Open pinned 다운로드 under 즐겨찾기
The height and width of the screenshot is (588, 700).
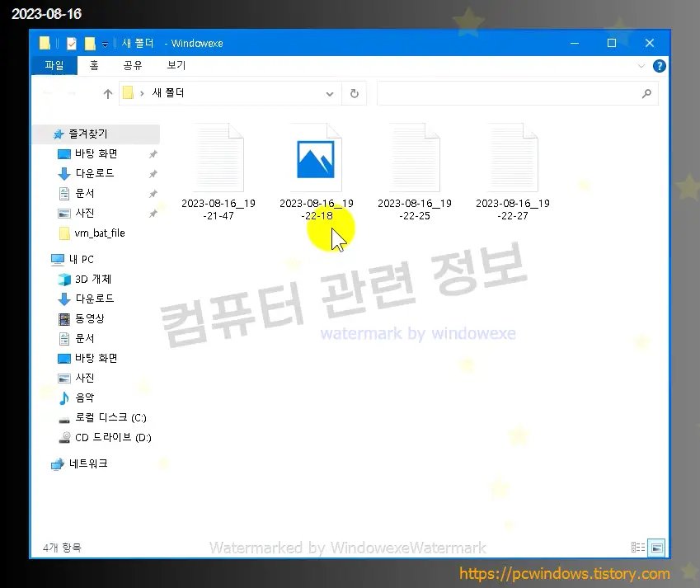[94, 173]
